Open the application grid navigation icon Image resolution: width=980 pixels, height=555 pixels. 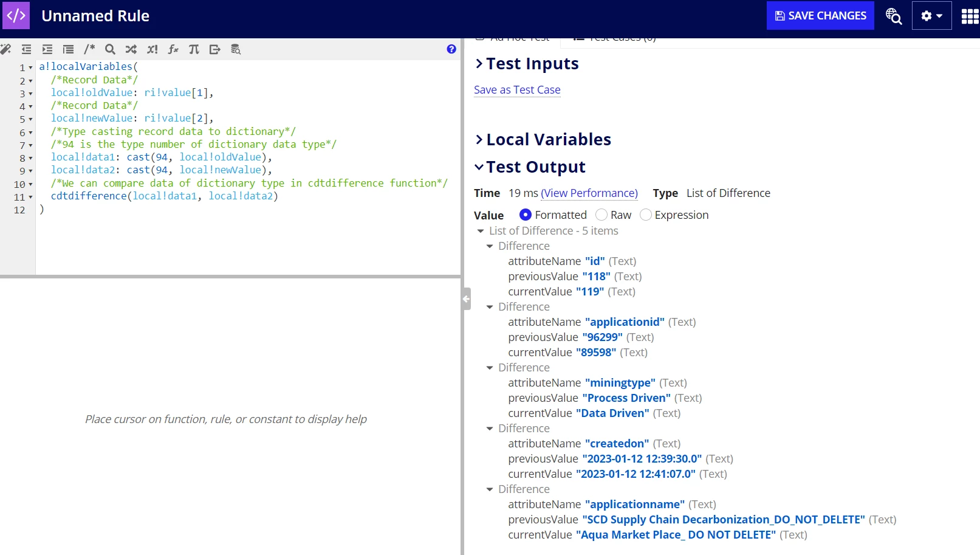970,16
